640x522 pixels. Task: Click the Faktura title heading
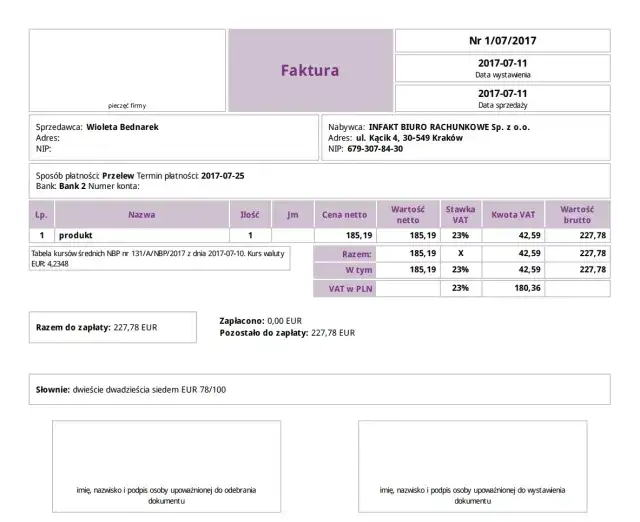point(310,70)
